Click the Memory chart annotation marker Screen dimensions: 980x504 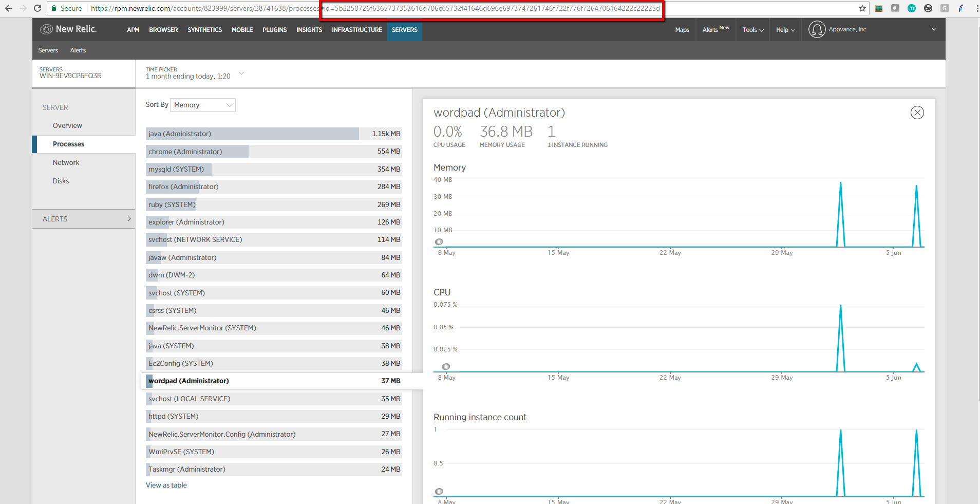pos(439,241)
